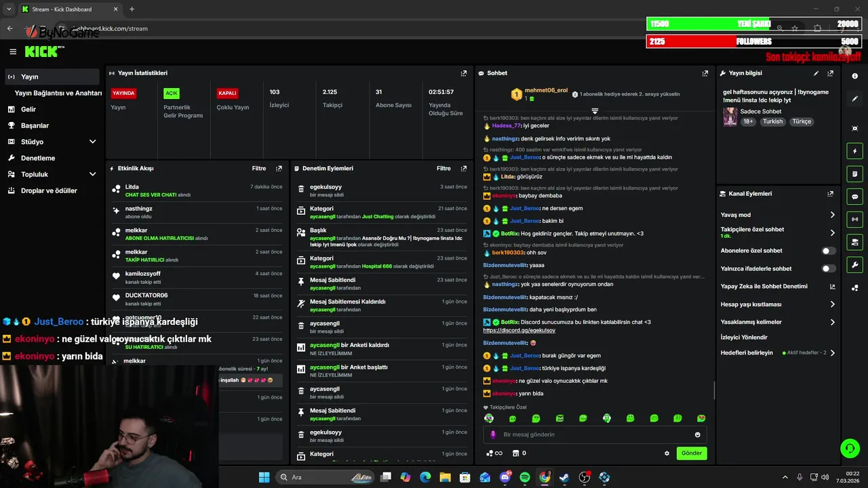Pop out the Kanal Eylemleri panel
The height and width of the screenshot is (488, 868).
(831, 194)
